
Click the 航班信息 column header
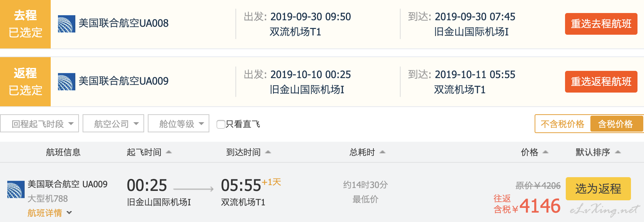pyautogui.click(x=63, y=152)
